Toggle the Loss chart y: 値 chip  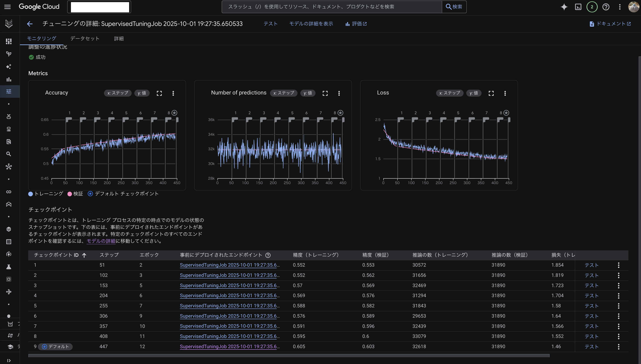click(x=474, y=93)
